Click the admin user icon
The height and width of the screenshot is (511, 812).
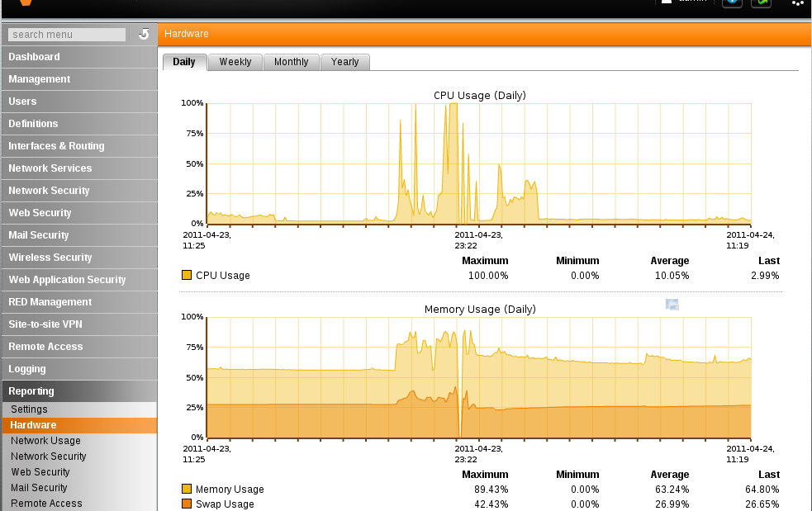pyautogui.click(x=667, y=2)
